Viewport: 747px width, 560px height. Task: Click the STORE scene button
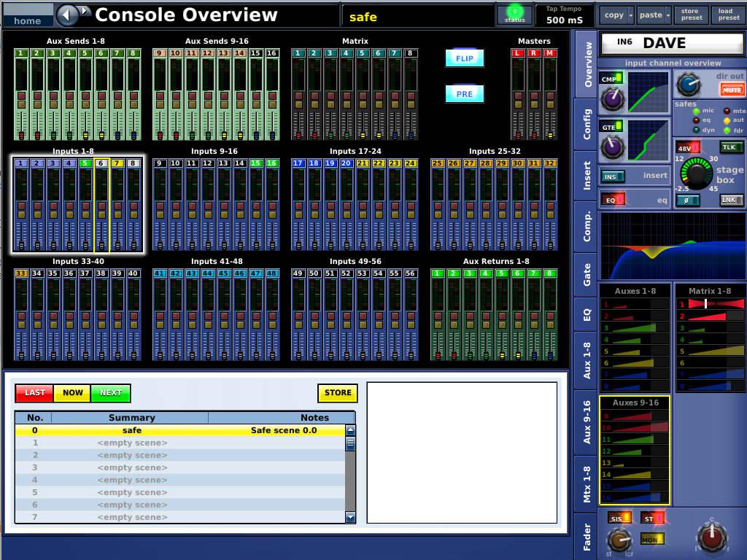[x=338, y=393]
